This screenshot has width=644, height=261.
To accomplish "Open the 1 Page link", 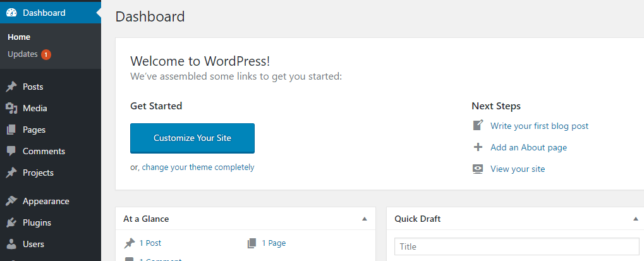I will coord(274,243).
